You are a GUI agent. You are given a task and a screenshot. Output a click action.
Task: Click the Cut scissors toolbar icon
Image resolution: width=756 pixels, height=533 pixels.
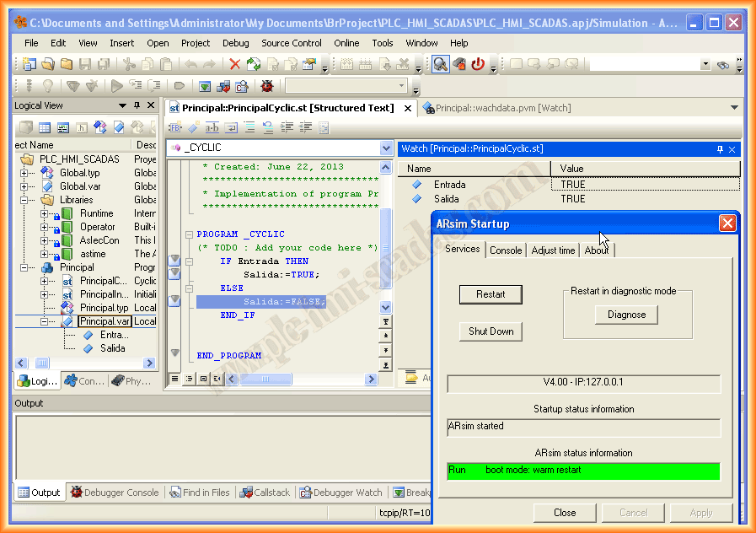tap(129, 64)
